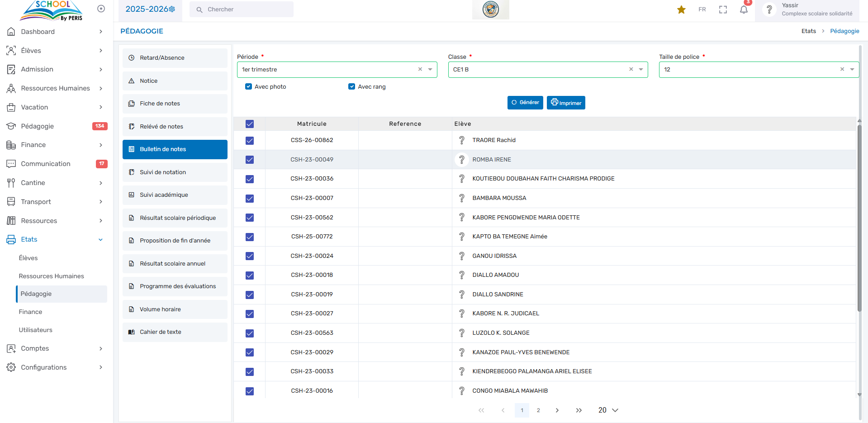Open the Période dropdown arrow
The image size is (868, 423).
point(430,70)
